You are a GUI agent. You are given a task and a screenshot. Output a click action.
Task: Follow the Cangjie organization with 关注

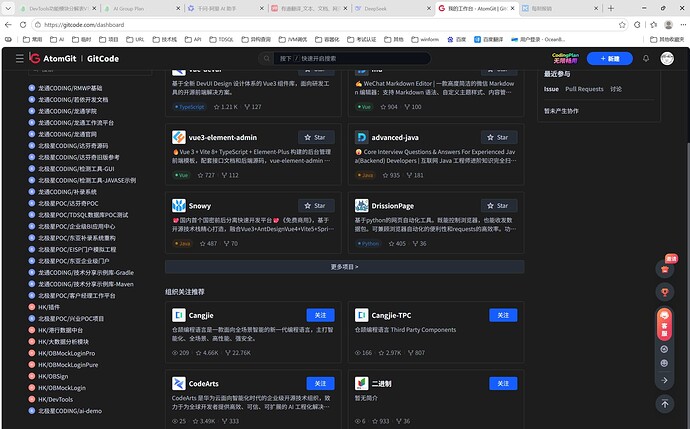[320, 315]
